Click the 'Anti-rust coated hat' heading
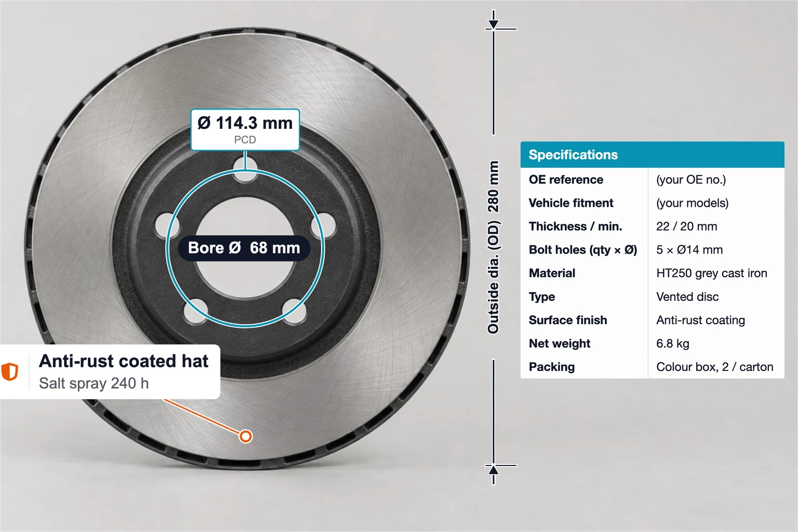The width and height of the screenshot is (798, 532). pos(124,361)
